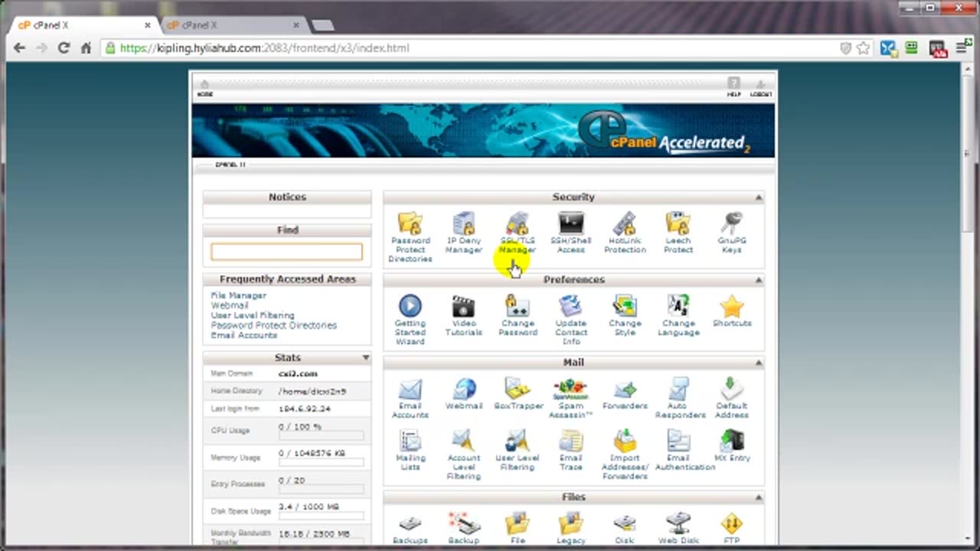Bookmark page with star icon
980x551 pixels.
(864, 48)
